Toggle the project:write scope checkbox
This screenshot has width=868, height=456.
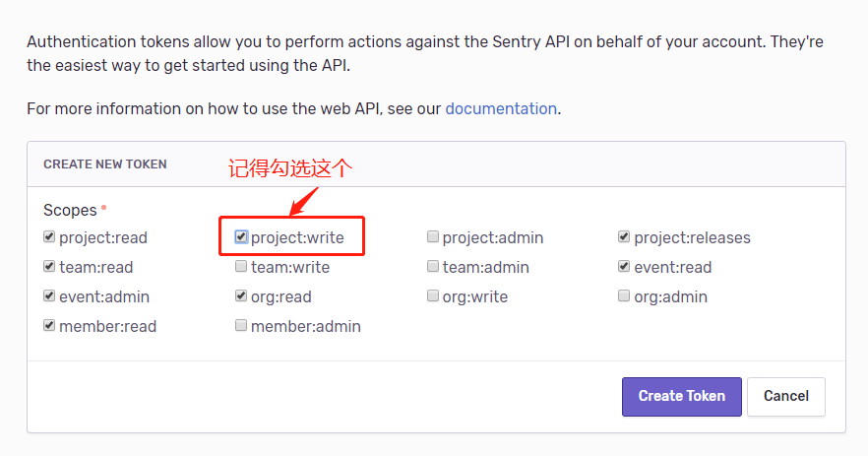(241, 237)
